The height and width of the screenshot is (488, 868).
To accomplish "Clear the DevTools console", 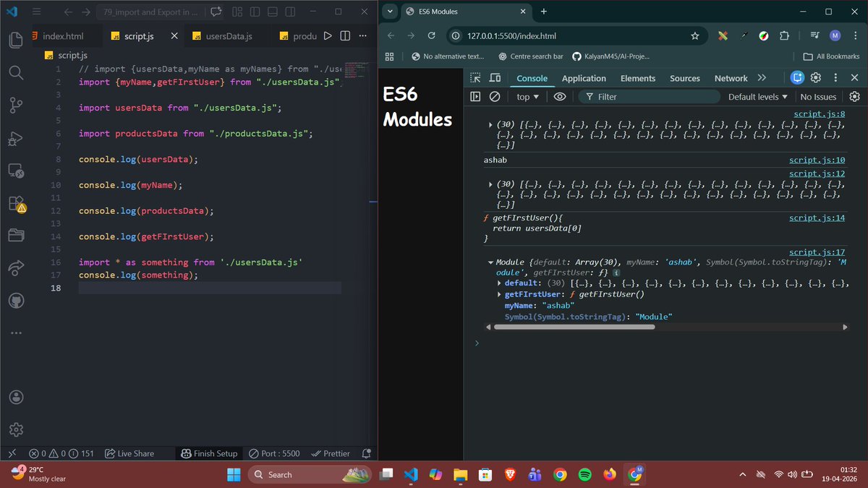I will click(x=495, y=96).
